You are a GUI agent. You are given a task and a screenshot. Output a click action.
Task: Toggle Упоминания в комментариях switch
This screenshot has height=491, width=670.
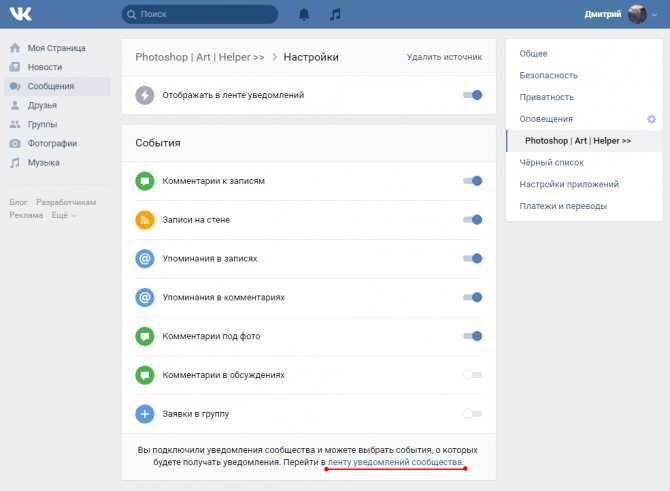[x=473, y=297]
